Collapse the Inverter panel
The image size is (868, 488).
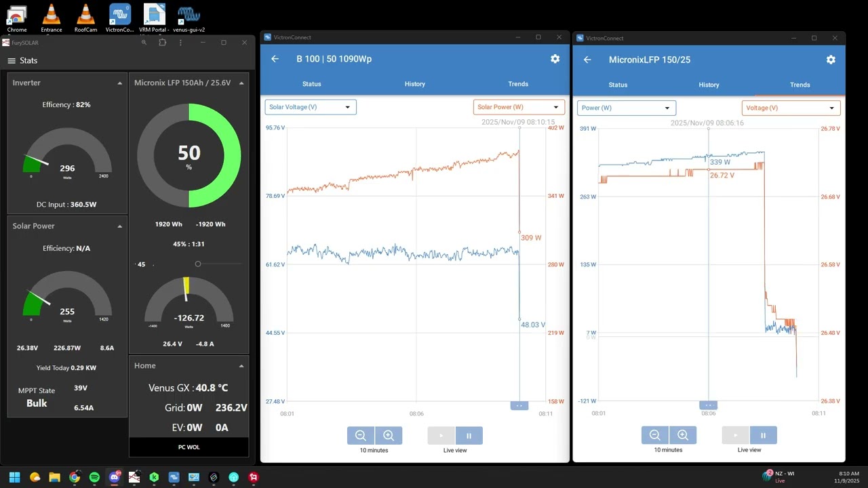click(120, 83)
